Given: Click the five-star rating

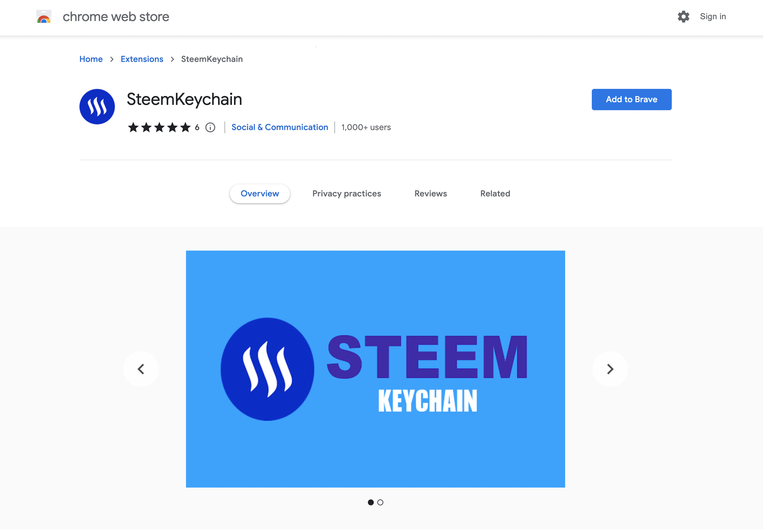Looking at the screenshot, I should (159, 127).
